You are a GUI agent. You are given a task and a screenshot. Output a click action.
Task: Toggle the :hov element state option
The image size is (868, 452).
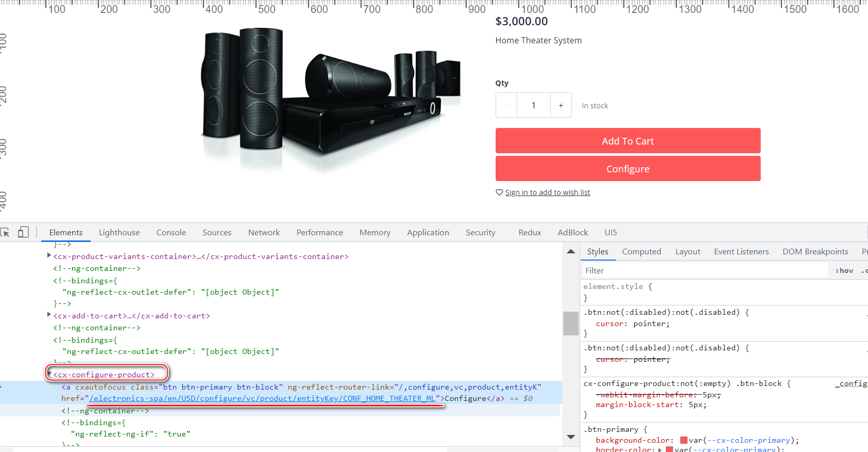point(844,270)
